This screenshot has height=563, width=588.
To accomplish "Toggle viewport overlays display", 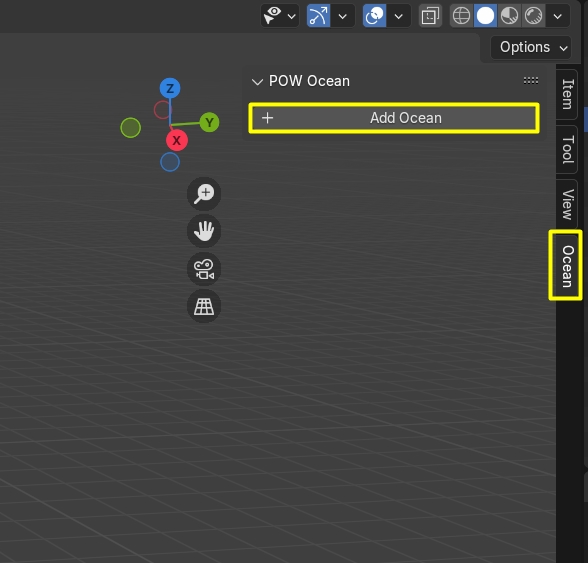I will point(374,16).
